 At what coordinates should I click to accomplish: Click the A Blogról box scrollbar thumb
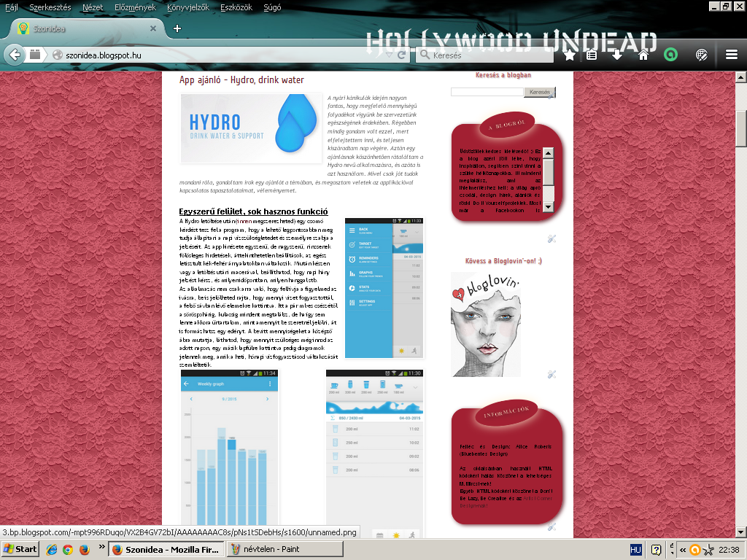[549, 171]
